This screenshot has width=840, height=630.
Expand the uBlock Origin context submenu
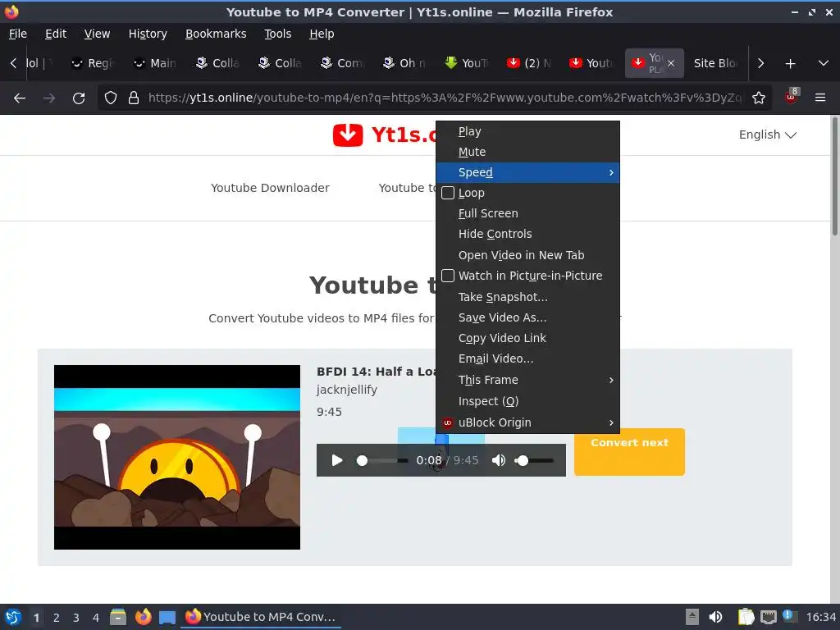[x=527, y=422]
